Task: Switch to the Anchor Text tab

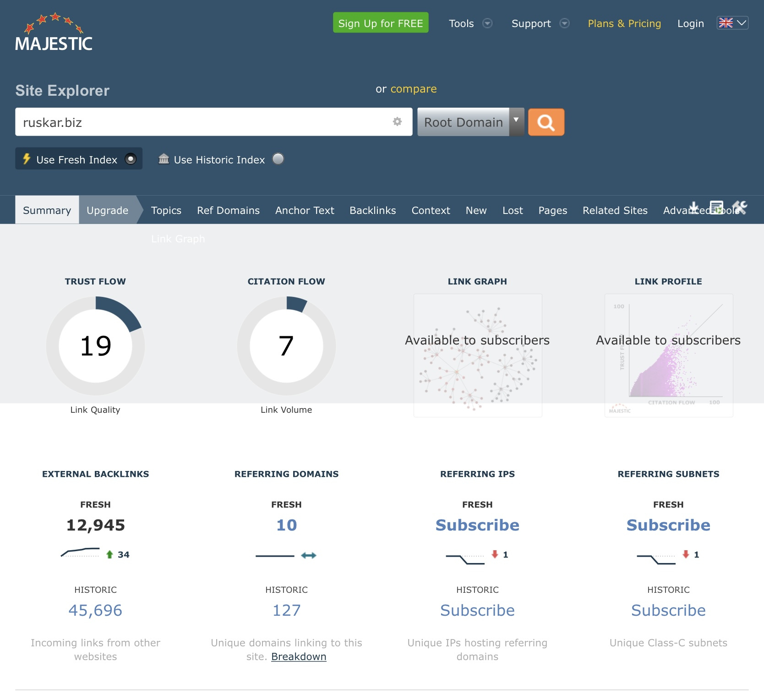Action: [305, 210]
